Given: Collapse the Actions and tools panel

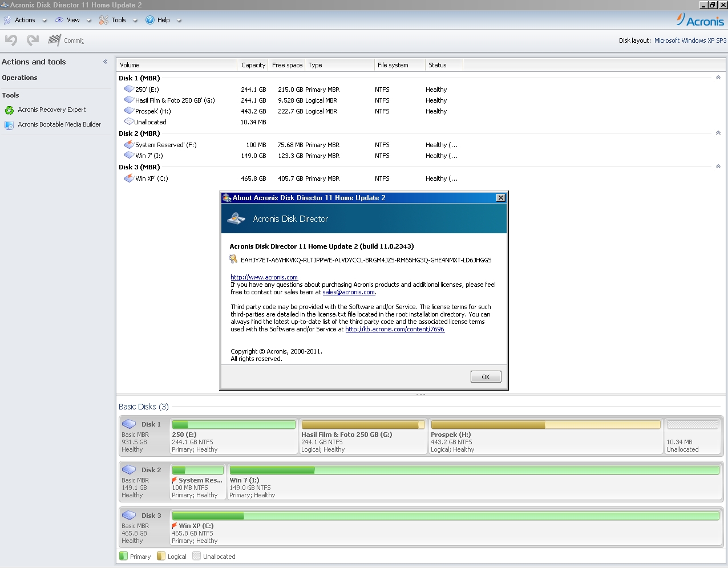Looking at the screenshot, I should point(105,62).
